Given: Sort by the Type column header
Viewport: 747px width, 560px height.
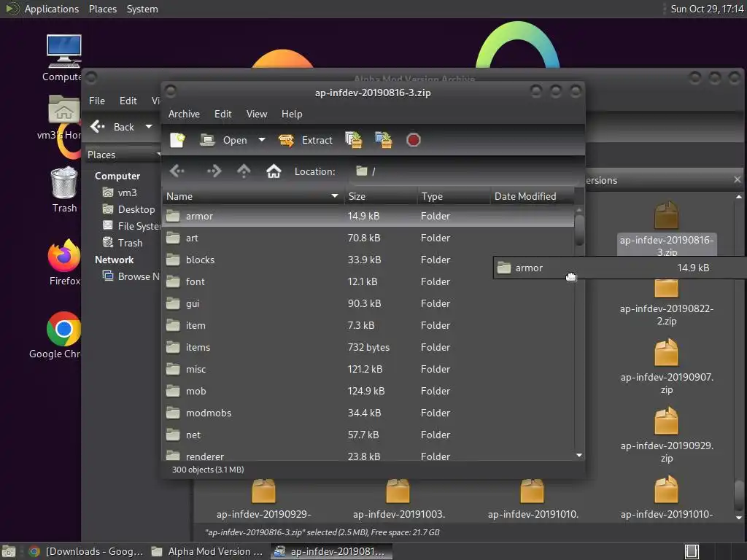Looking at the screenshot, I should pos(454,196).
